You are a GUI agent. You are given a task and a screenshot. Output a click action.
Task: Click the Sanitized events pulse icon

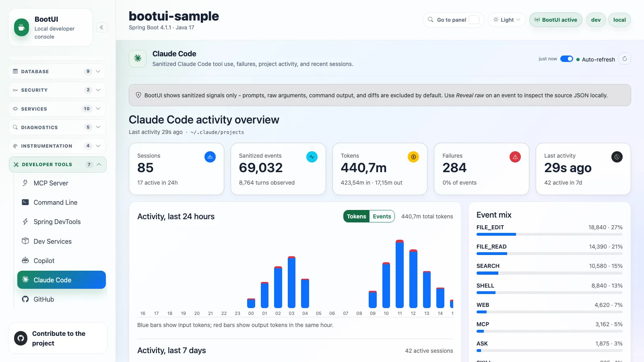(x=312, y=157)
